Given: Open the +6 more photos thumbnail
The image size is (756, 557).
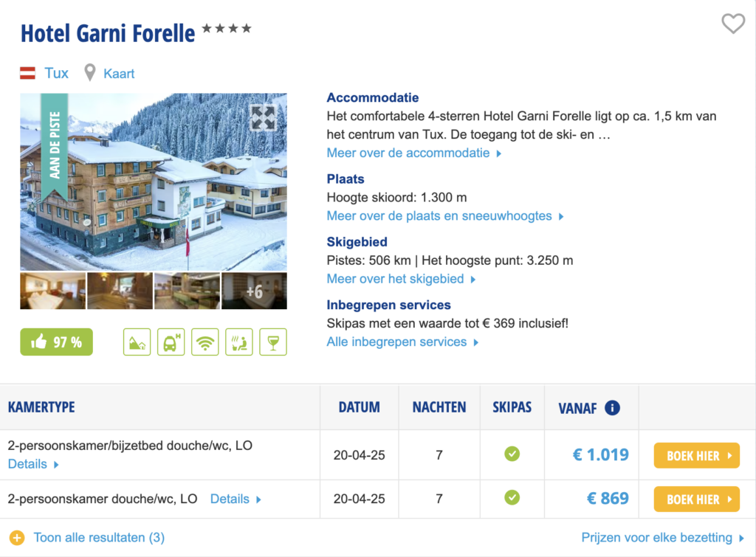Looking at the screenshot, I should point(254,291).
